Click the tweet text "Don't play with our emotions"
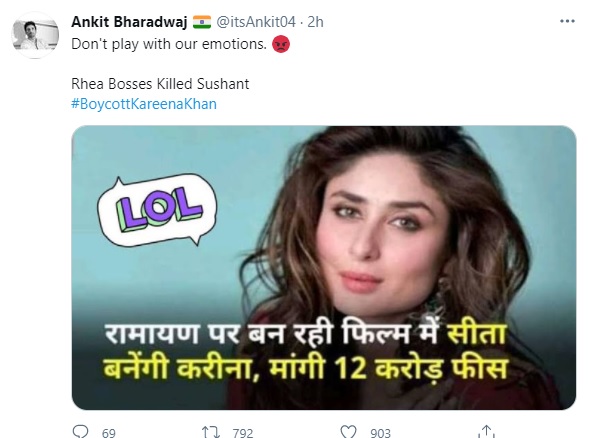Screen dimensions: 590x438 click(x=169, y=44)
